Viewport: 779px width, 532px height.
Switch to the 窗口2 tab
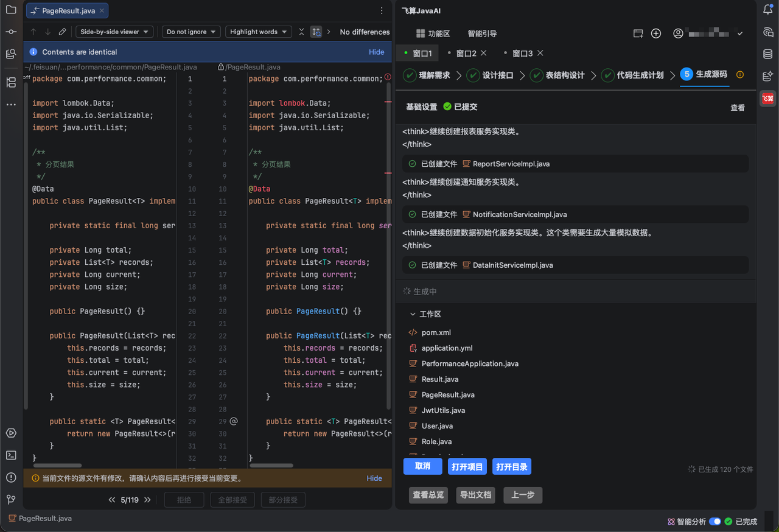tap(466, 53)
